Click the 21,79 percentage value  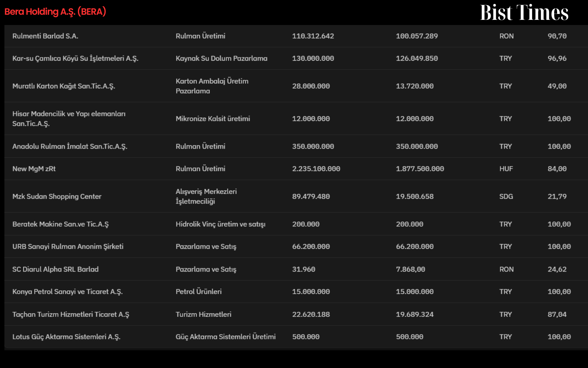(557, 197)
